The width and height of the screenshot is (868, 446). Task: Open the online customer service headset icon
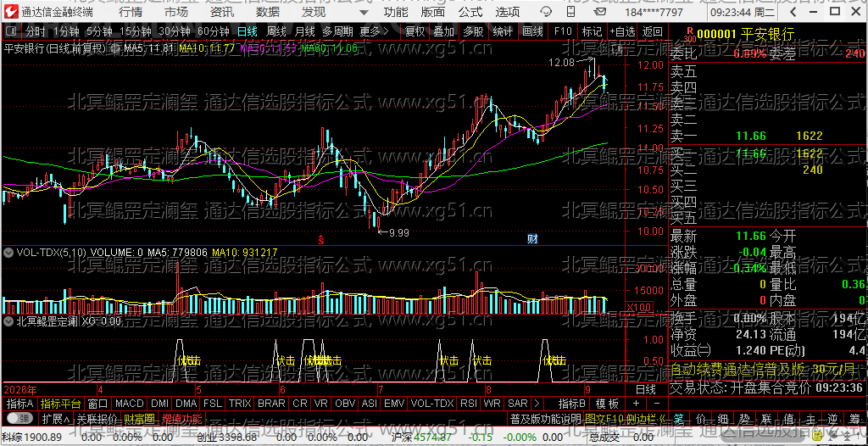click(x=546, y=12)
